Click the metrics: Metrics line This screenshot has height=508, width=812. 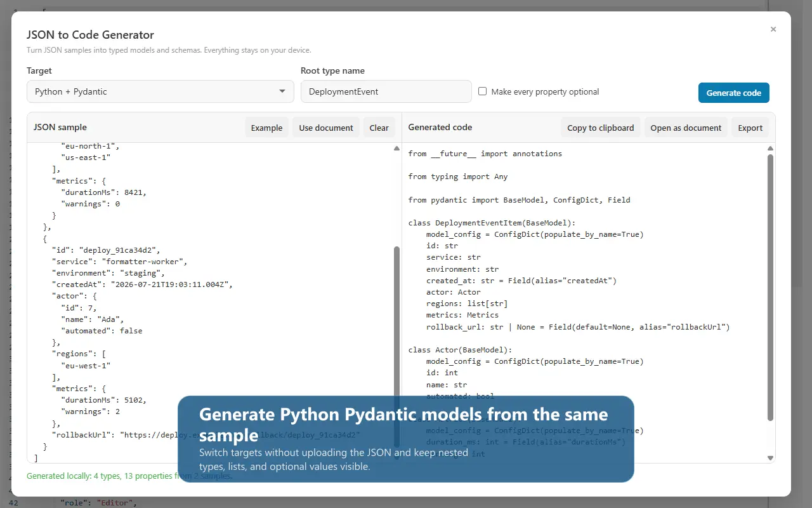click(x=462, y=315)
